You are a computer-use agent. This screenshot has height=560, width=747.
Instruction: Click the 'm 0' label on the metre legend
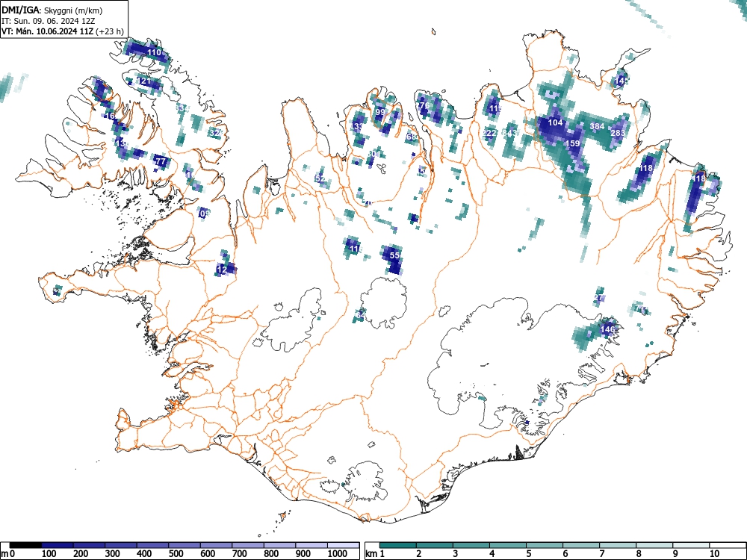click(x=7, y=554)
